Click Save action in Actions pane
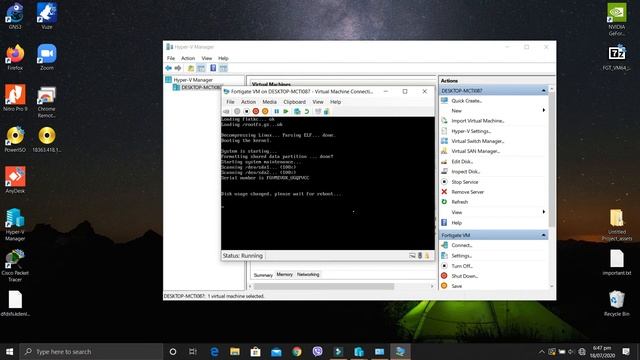The width and height of the screenshot is (640, 360). tap(456, 286)
